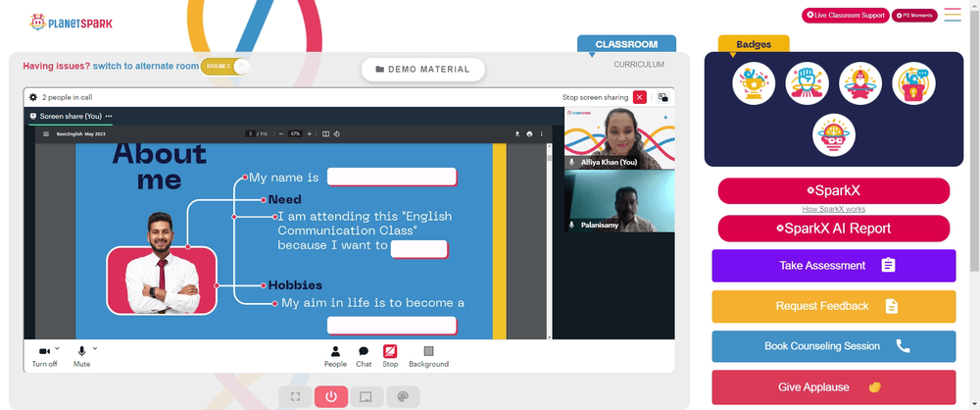Click the fullscreen expand button
Screen dimensions: 980x410
pos(296,397)
